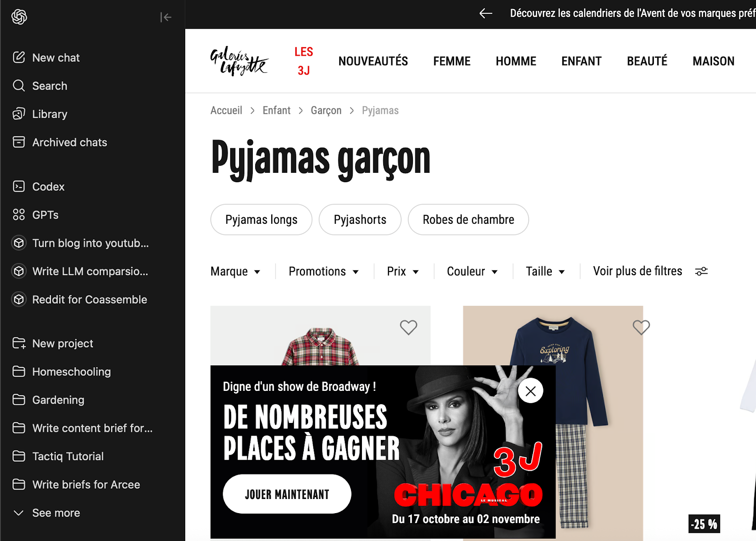The image size is (756, 541).
Task: Select the Robes de chambre category pill
Action: click(x=468, y=220)
